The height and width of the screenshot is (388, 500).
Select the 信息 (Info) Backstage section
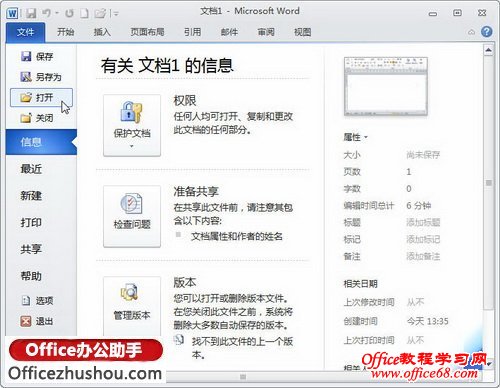click(41, 142)
